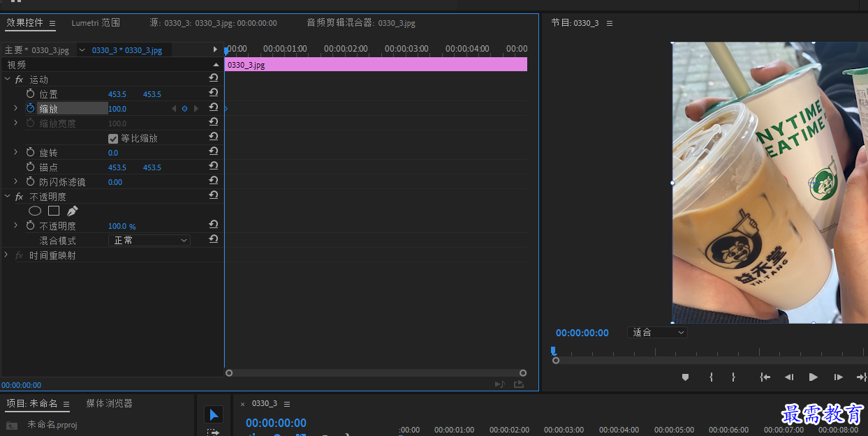Click the 不透明度 value 100.0 %
Image resolution: width=868 pixels, height=436 pixels.
(x=122, y=226)
